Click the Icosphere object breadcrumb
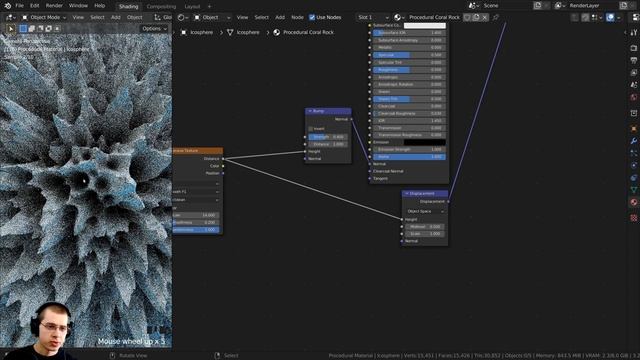This screenshot has width=640, height=360. point(197,32)
